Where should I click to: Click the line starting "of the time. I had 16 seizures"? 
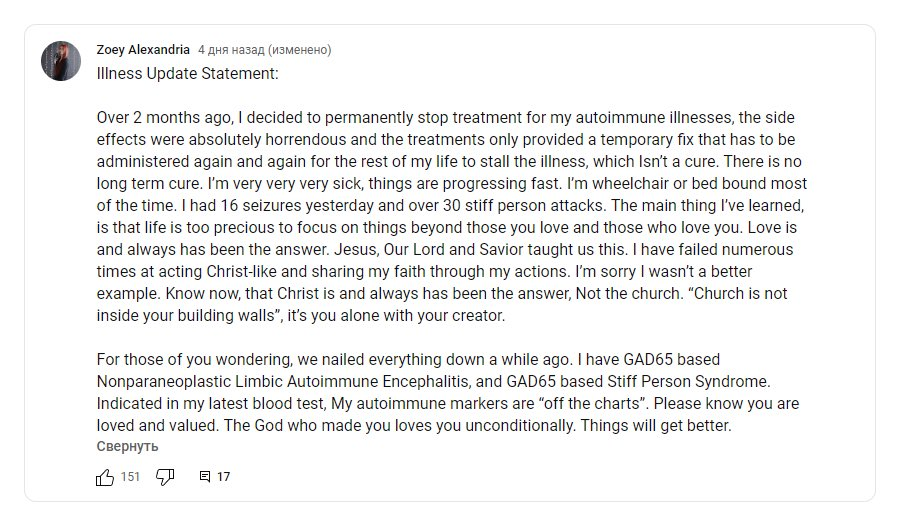tap(450, 206)
